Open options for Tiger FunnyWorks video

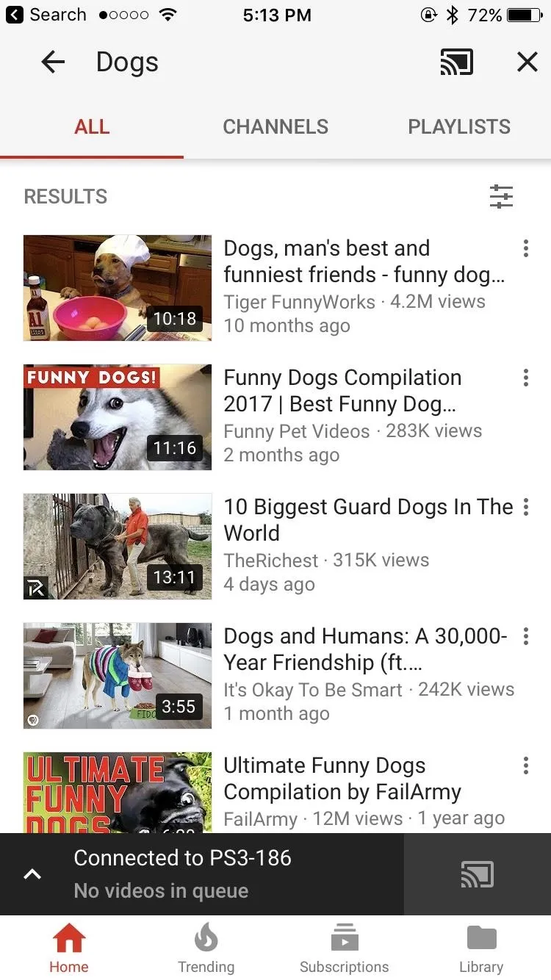525,248
